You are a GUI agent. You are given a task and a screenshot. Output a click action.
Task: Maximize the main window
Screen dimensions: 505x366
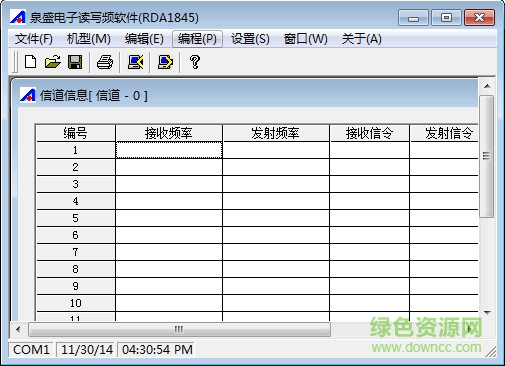(x=446, y=18)
